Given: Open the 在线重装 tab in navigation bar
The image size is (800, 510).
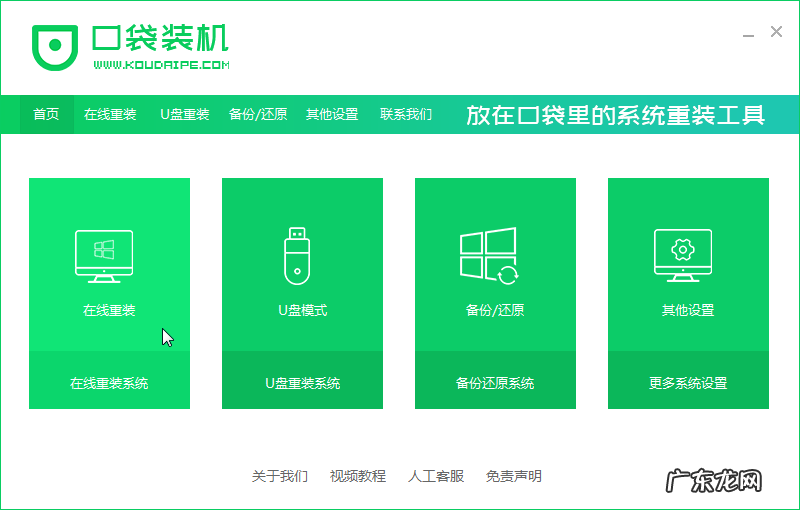Looking at the screenshot, I should click(x=110, y=114).
